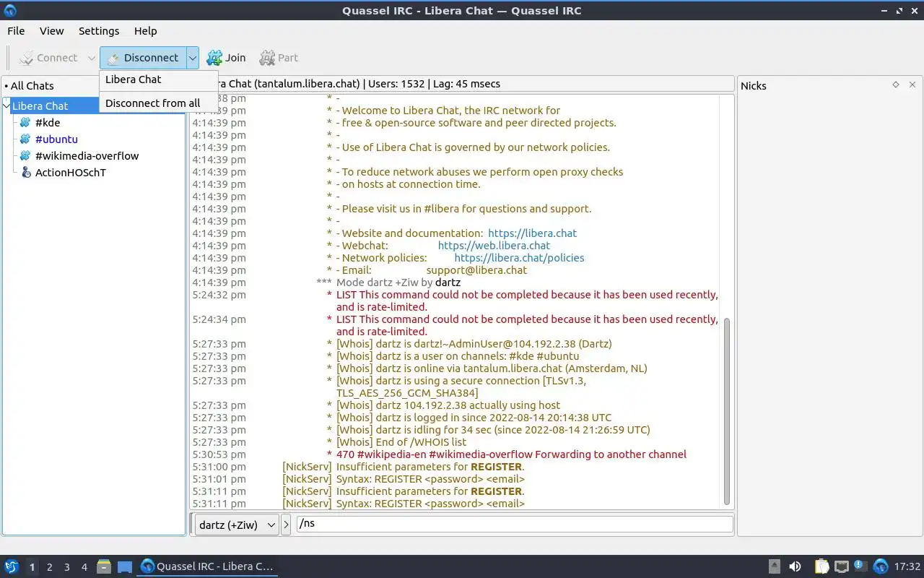Viewport: 924px width, 578px height.
Task: Click the update notifier tray icon
Action: [860, 566]
